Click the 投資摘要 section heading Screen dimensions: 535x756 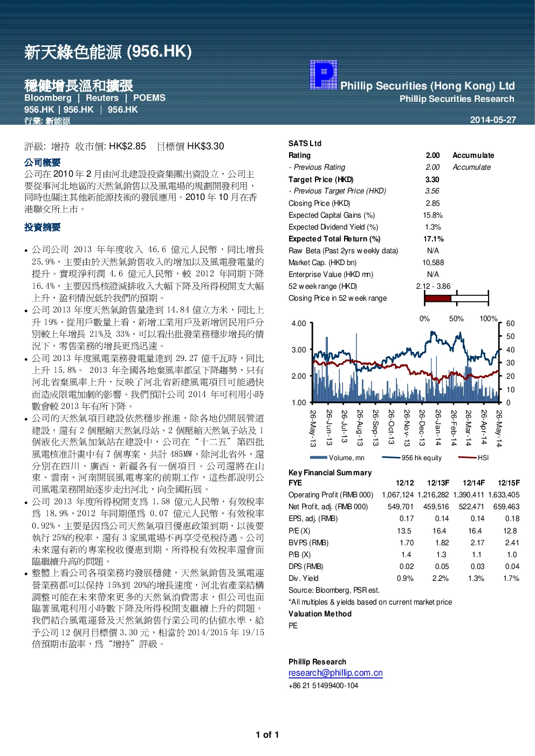[x=42, y=227]
